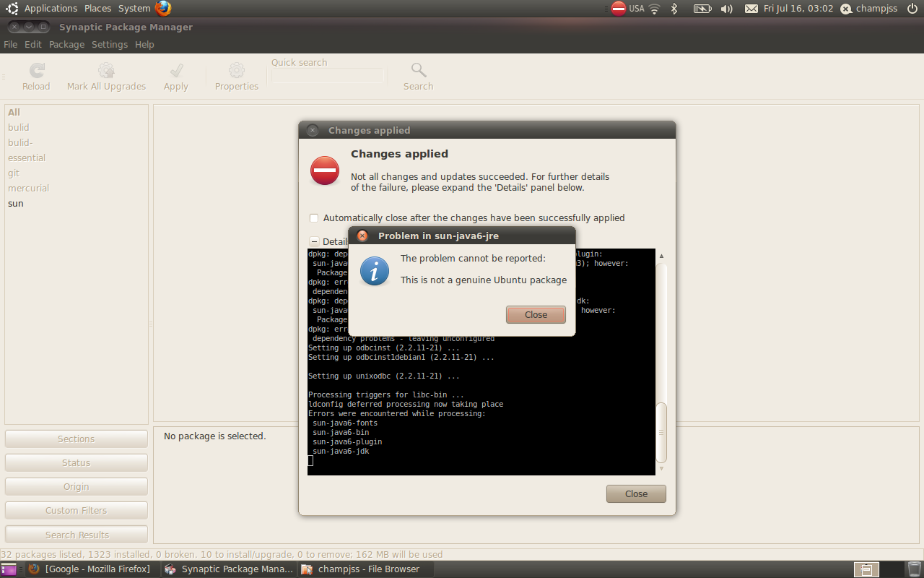Image resolution: width=924 pixels, height=578 pixels.
Task: Click the Bluetooth icon in the top panel
Action: (675, 9)
